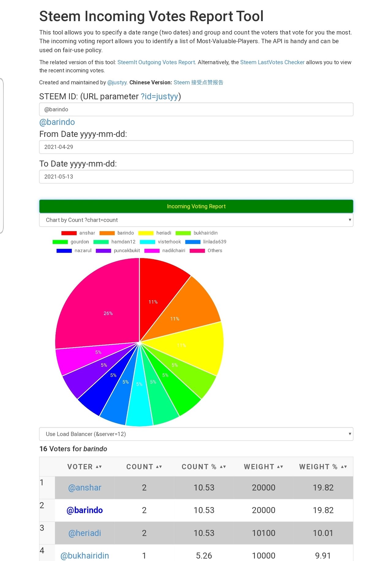Toggle the linlada639 blue legend swatch

(x=193, y=242)
